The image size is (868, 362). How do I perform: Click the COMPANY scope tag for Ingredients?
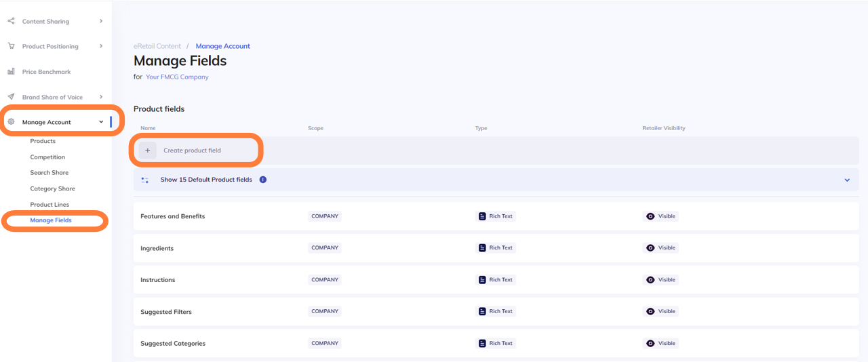[x=325, y=248]
